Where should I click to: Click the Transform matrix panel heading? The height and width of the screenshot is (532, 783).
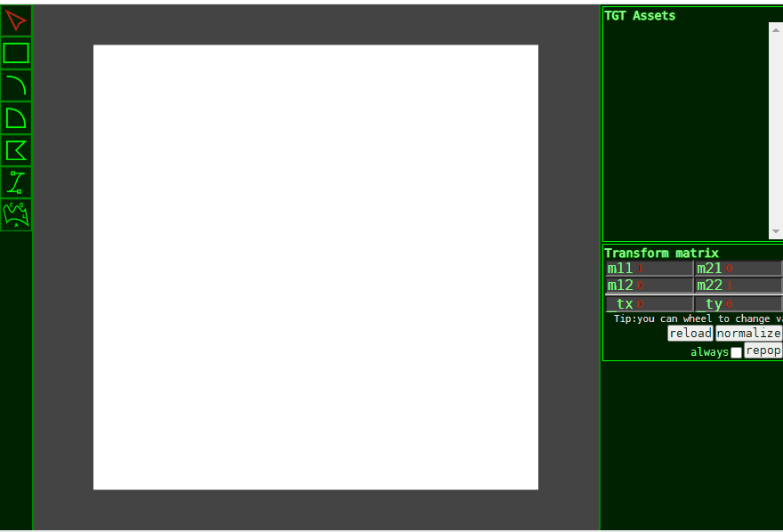[x=661, y=253]
